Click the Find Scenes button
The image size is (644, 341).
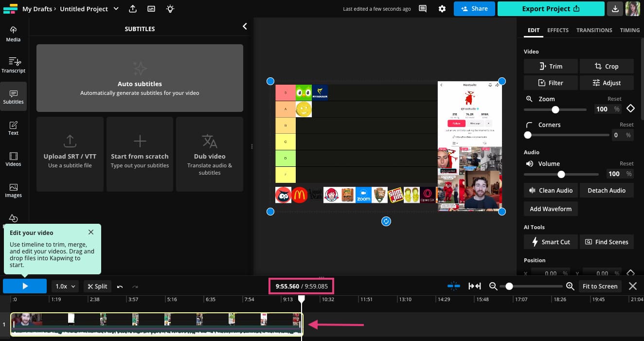(607, 242)
